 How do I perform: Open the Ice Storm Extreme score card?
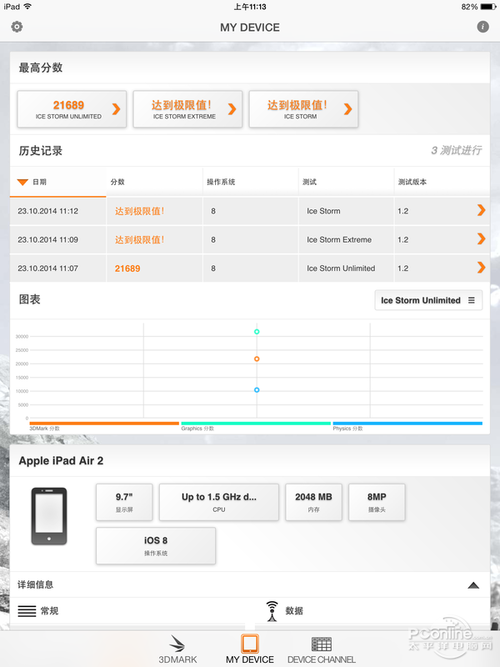click(x=188, y=109)
